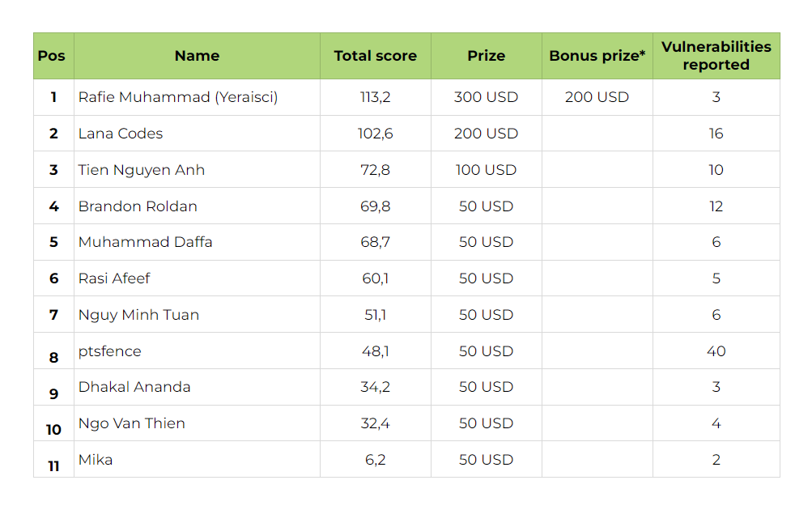Select the 300 USD prize cell

(x=486, y=97)
